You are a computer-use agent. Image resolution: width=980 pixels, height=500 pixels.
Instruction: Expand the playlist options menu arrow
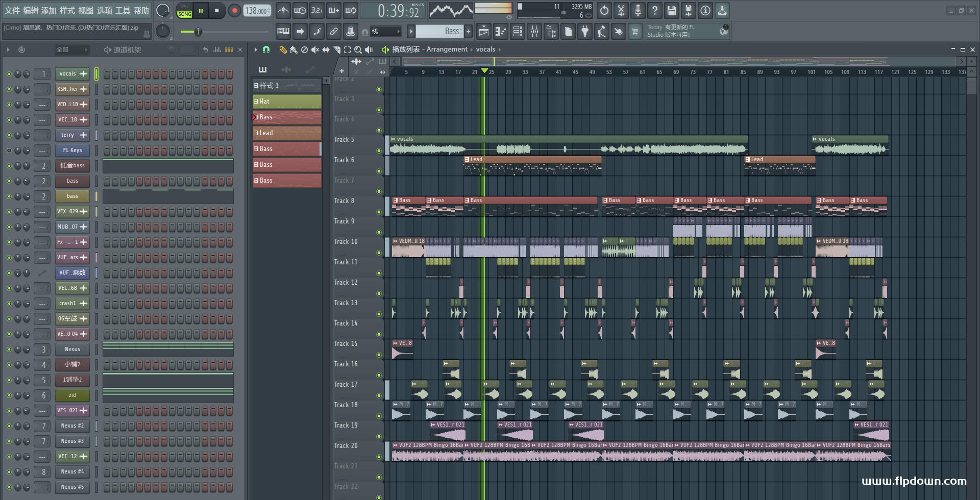pos(256,49)
